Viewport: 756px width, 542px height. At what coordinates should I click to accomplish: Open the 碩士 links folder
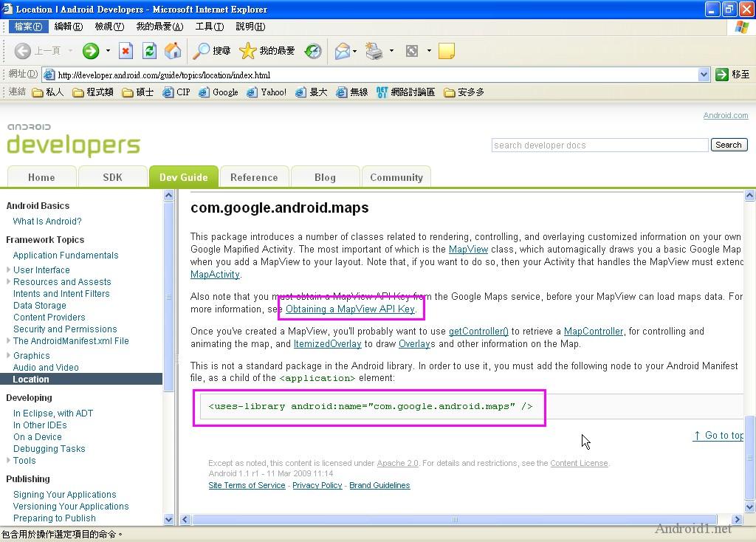pyautogui.click(x=138, y=92)
